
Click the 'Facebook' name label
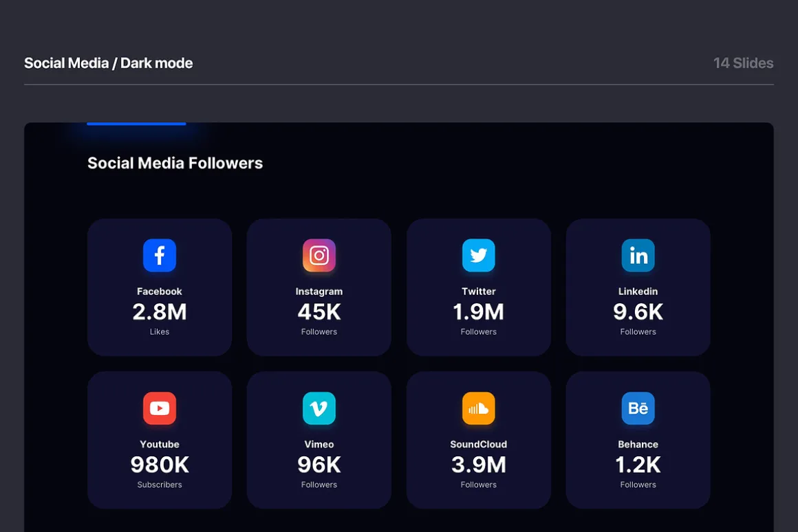(160, 291)
